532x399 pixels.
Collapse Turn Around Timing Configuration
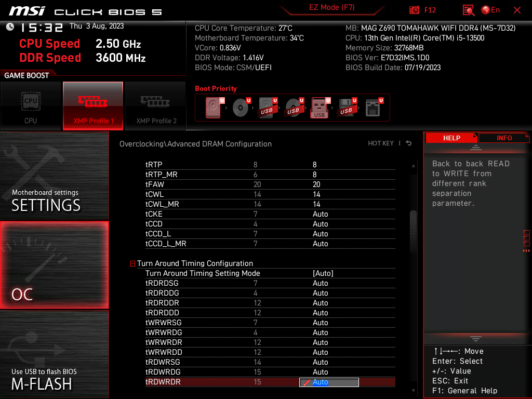[132, 263]
